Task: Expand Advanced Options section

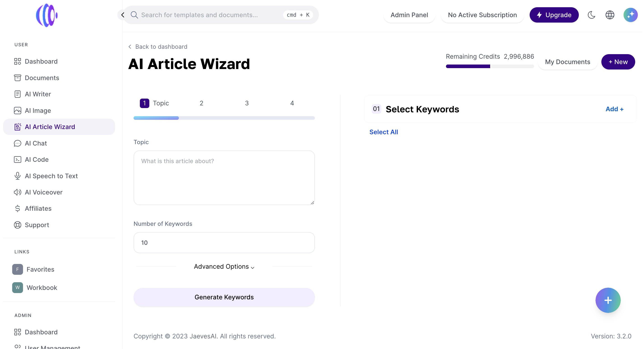Action: coord(224,267)
